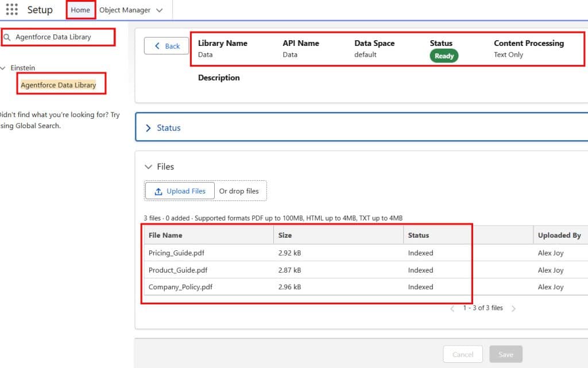This screenshot has width=588, height=368.
Task: Click the search magnifier icon in Quick Find
Action: point(7,37)
